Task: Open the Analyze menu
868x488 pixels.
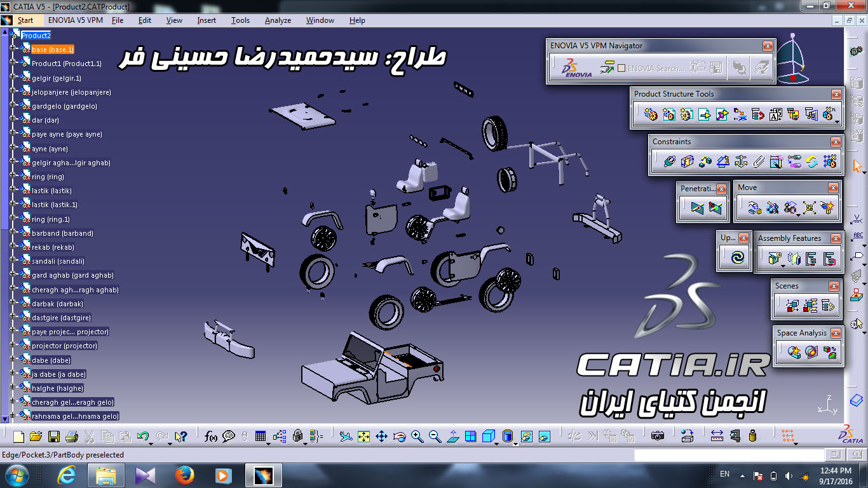Action: tap(278, 20)
